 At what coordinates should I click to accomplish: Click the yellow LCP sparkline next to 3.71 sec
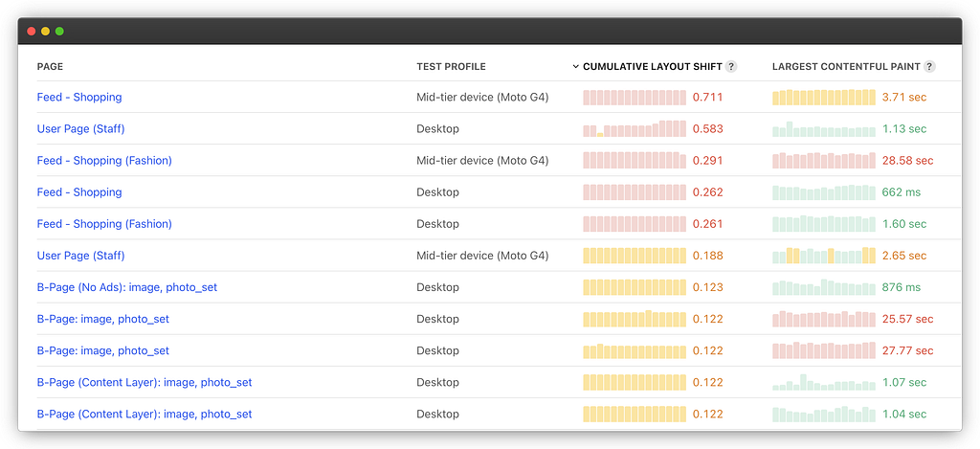click(824, 97)
